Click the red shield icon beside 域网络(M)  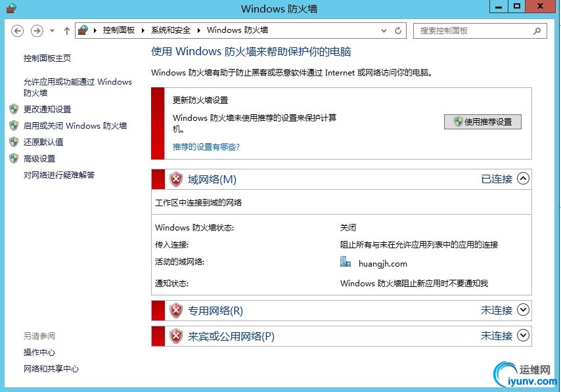pos(175,179)
